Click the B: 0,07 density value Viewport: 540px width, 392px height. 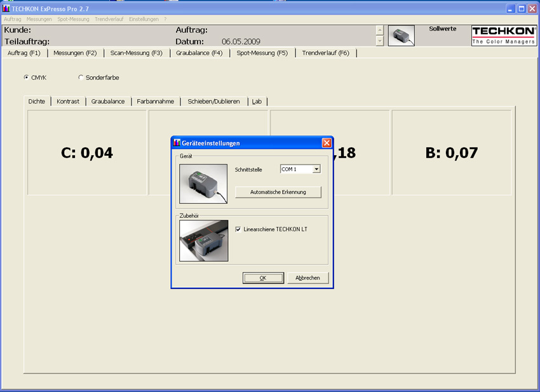(x=452, y=152)
